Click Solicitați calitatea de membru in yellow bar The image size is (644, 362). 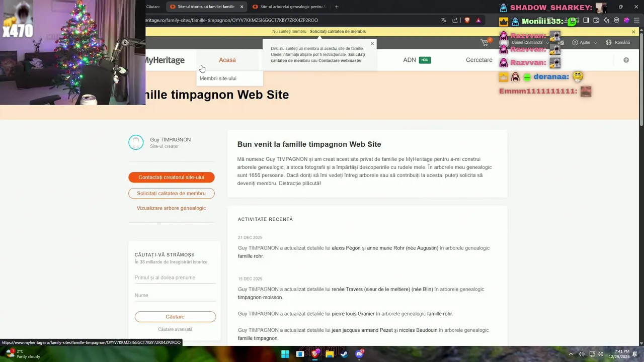tap(338, 31)
